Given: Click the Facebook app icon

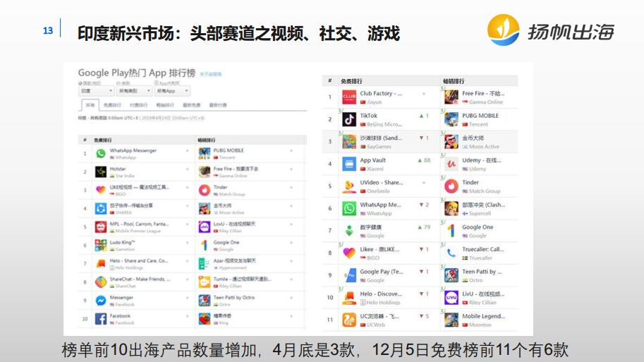Looking at the screenshot, I should click(101, 319).
